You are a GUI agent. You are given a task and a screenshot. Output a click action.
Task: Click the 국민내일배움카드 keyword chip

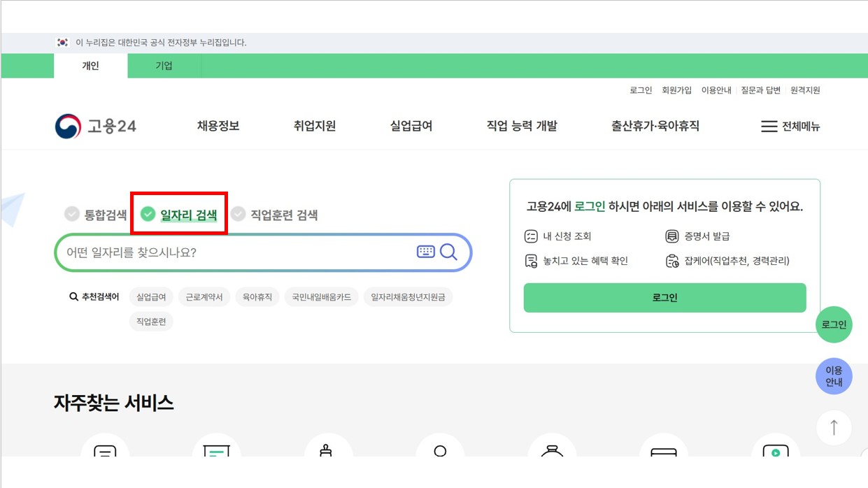pos(322,297)
